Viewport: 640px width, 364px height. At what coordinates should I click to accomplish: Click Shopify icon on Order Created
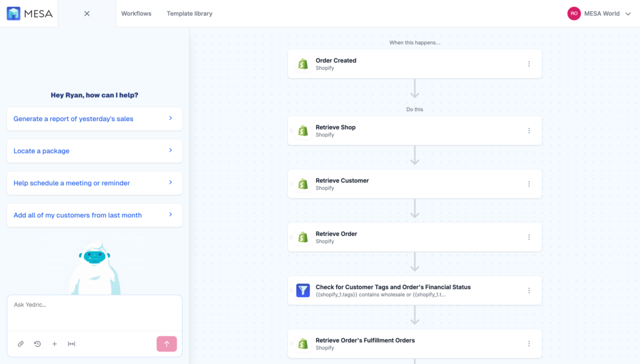(303, 64)
